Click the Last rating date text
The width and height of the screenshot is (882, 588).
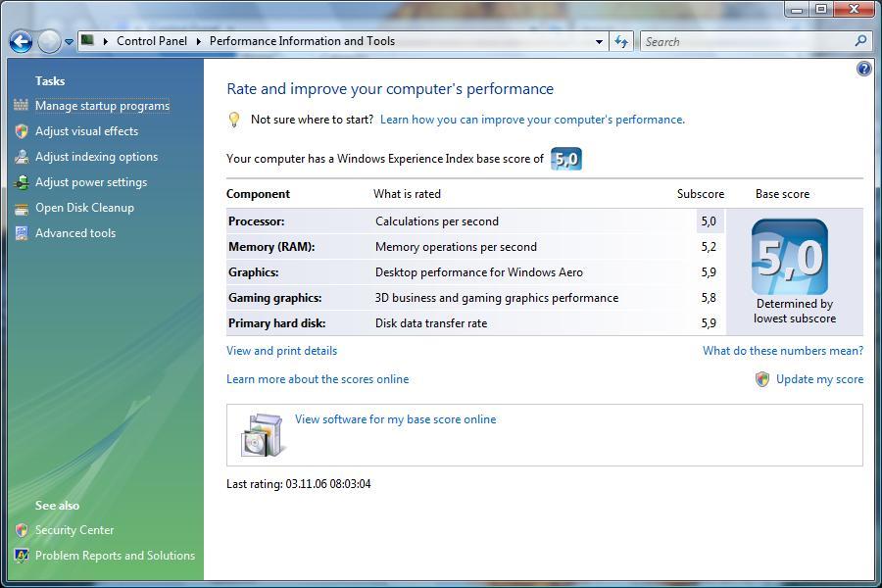click(x=299, y=484)
